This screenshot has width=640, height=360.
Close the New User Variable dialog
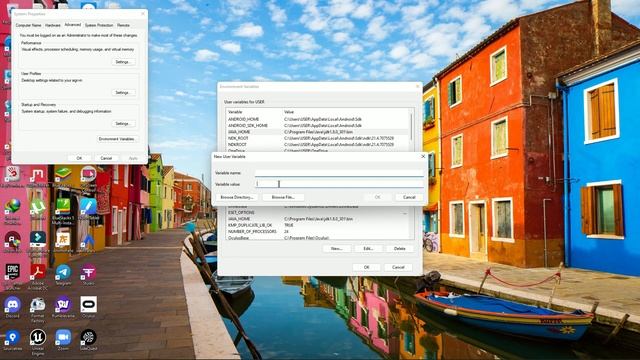[423, 156]
